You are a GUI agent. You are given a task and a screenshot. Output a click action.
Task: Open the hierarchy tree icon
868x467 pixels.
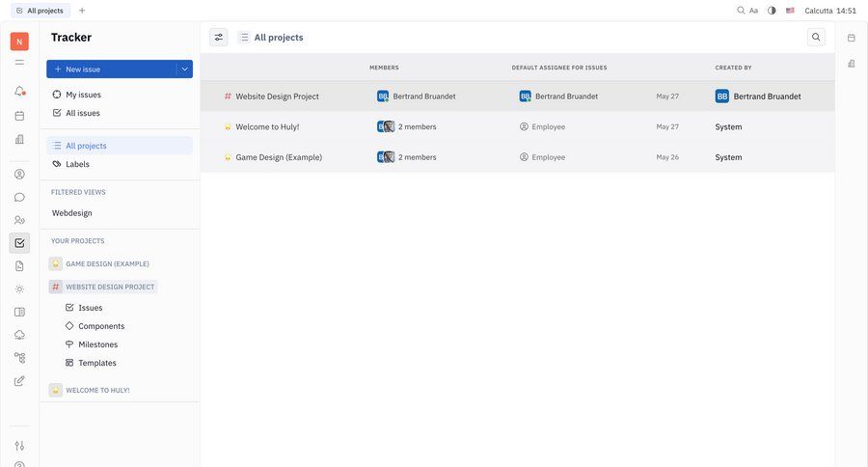click(19, 358)
